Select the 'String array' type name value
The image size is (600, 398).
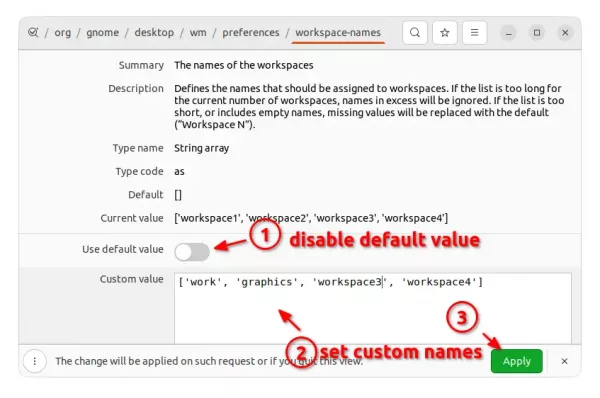point(202,148)
